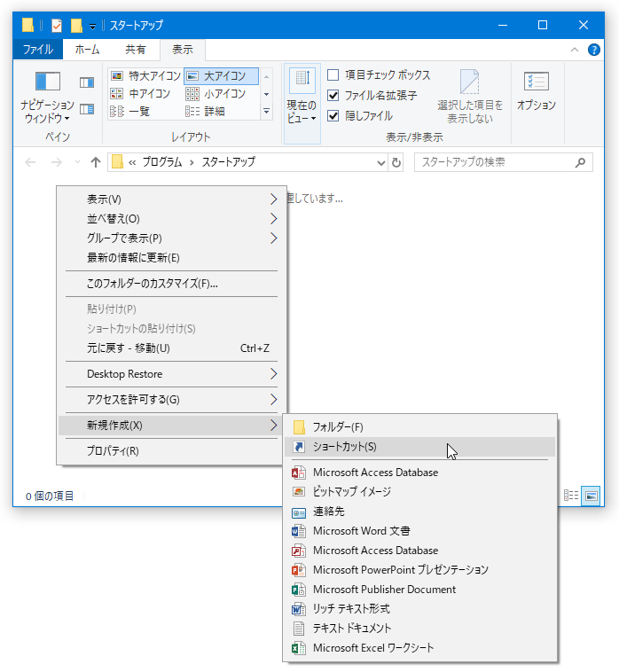Image resolution: width=619 pixels, height=672 pixels.
Task: Select 大アイコン layout
Action: coord(221,76)
